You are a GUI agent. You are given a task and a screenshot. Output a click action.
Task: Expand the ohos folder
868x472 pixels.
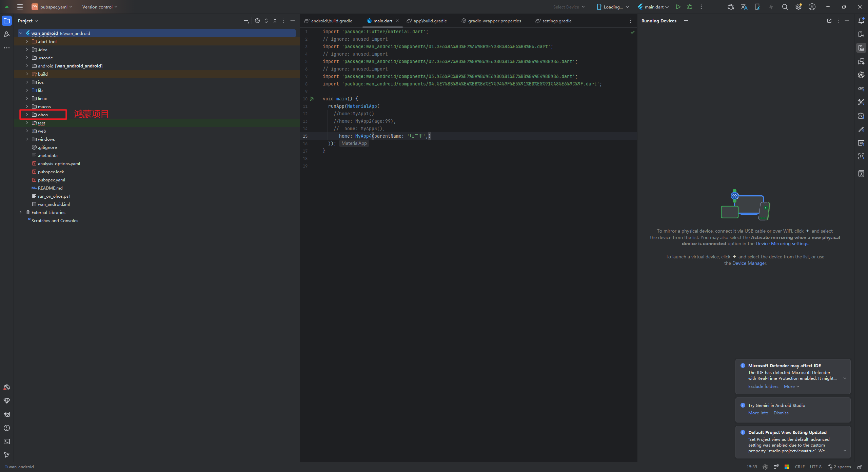click(x=27, y=115)
